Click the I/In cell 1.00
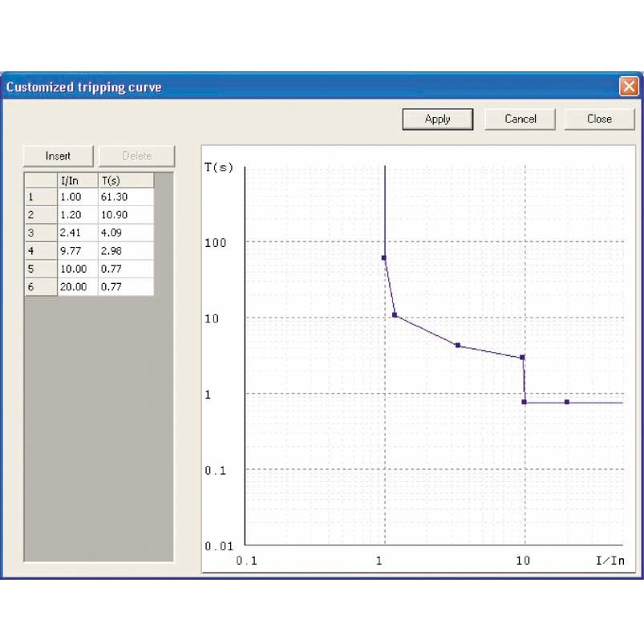 click(78, 196)
